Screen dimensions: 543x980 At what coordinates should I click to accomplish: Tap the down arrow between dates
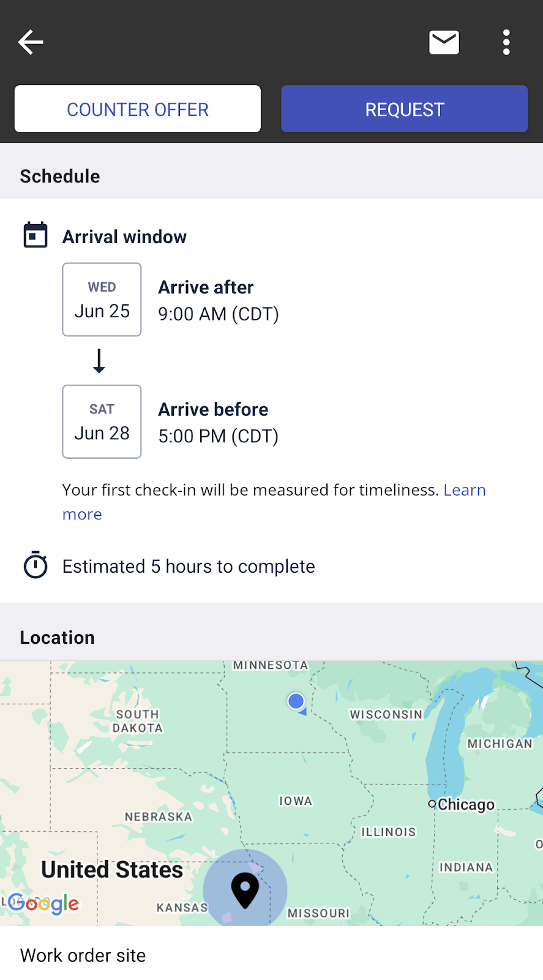point(99,361)
